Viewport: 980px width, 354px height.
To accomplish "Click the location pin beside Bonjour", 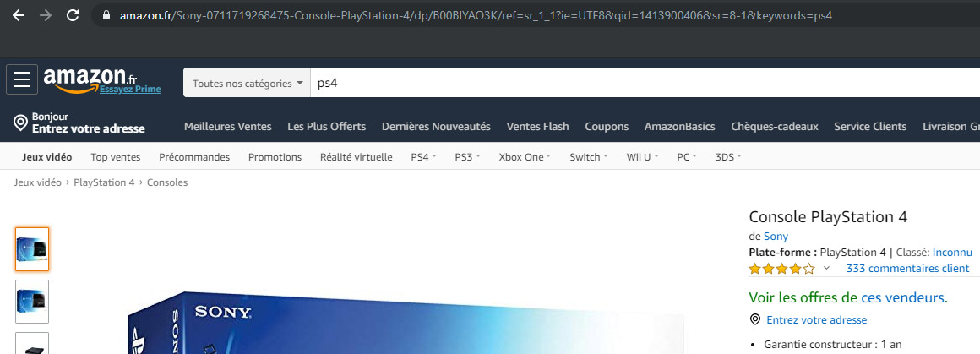I will pyautogui.click(x=20, y=122).
